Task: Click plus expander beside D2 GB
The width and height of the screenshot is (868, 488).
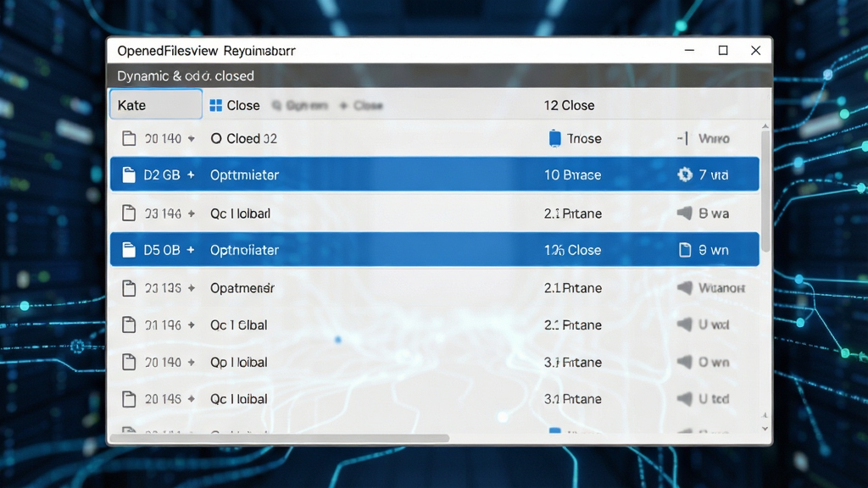Action: [x=191, y=175]
